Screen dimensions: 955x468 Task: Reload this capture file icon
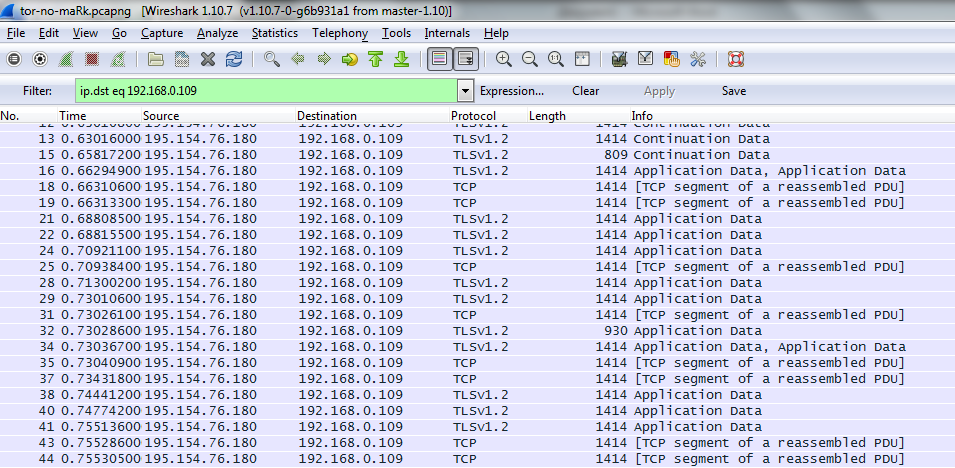233,59
